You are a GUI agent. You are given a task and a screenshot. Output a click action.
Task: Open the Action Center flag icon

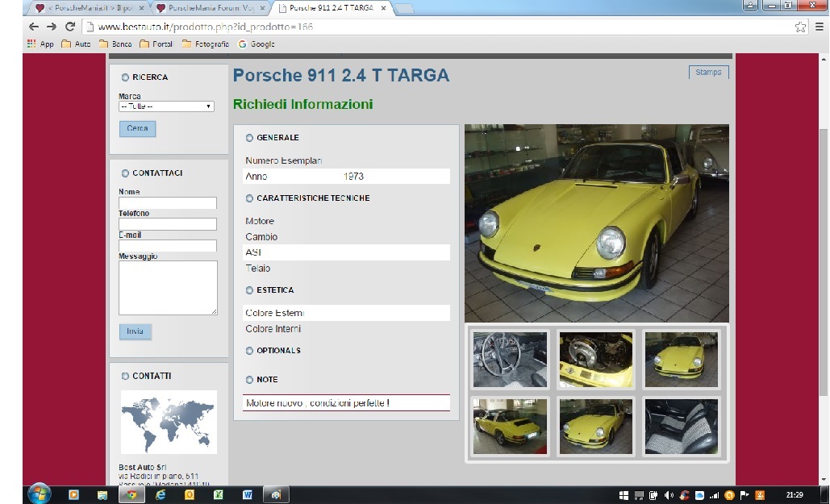[744, 495]
